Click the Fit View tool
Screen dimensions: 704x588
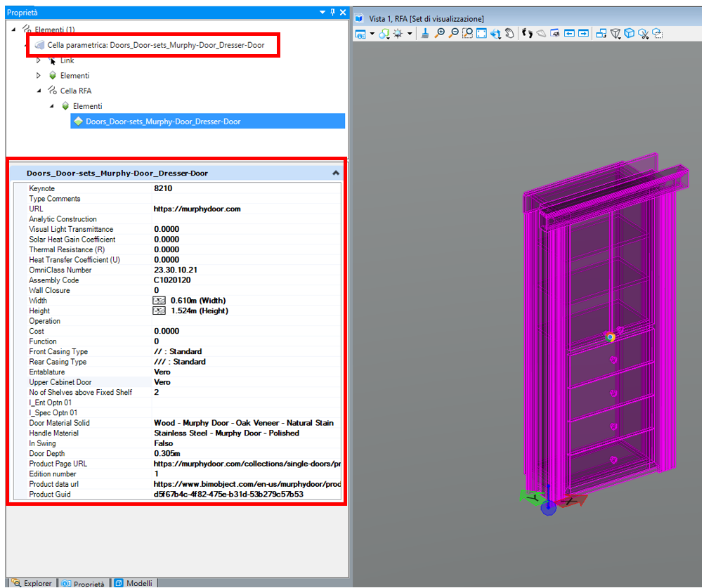(481, 33)
